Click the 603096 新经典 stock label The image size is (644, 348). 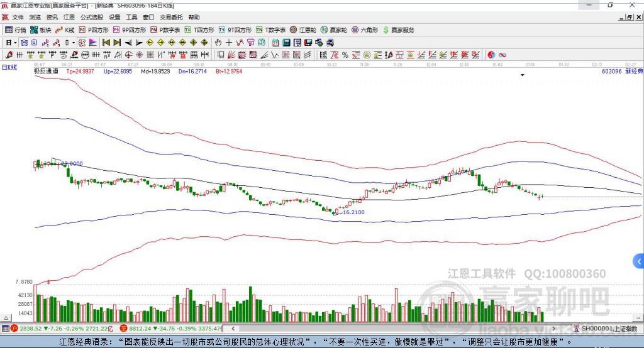tap(622, 72)
